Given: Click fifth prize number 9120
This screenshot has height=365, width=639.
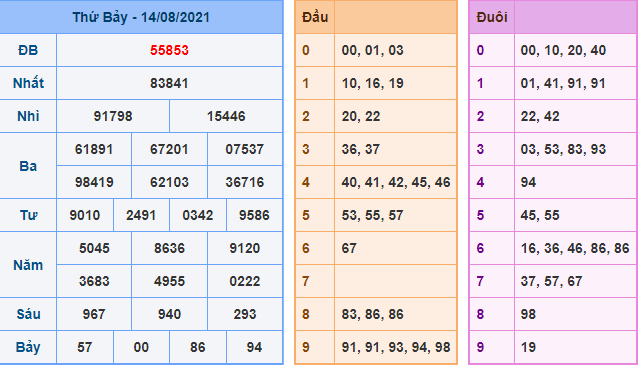Looking at the screenshot, I should (x=245, y=248).
